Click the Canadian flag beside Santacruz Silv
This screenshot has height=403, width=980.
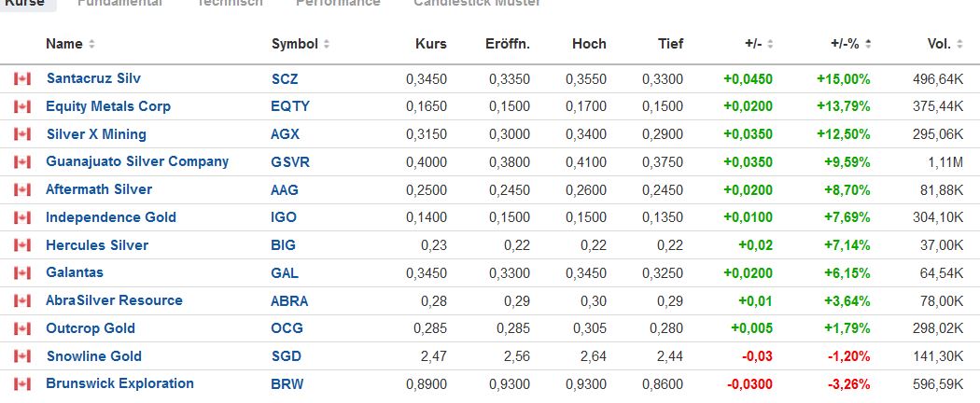pos(22,79)
